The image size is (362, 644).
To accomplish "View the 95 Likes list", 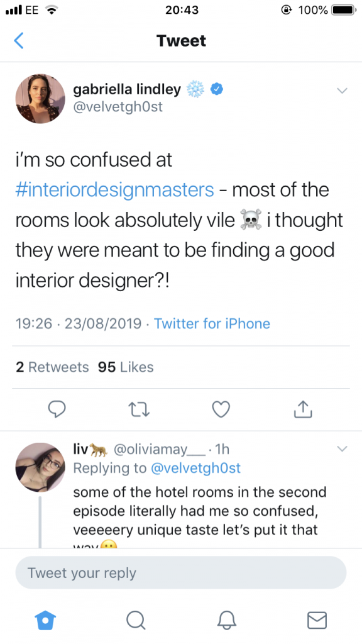I will point(126,367).
